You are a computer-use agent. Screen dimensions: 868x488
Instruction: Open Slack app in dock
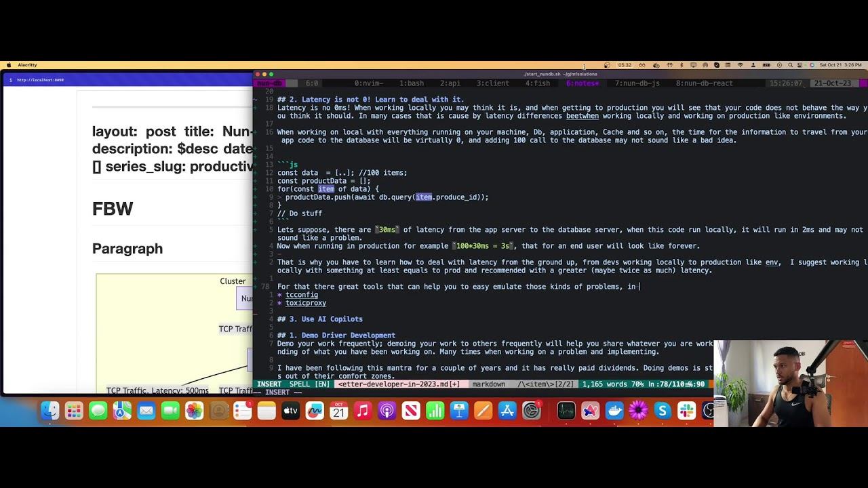tap(686, 411)
